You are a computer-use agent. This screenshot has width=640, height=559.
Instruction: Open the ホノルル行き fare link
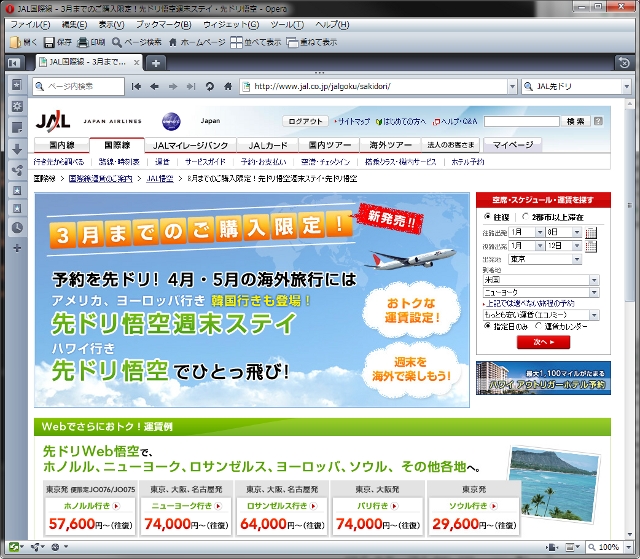point(91,506)
